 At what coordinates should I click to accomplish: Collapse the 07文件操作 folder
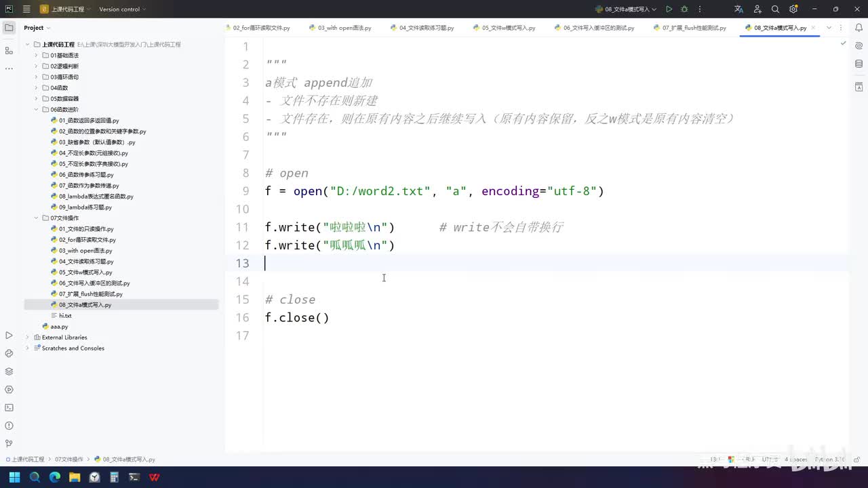37,218
